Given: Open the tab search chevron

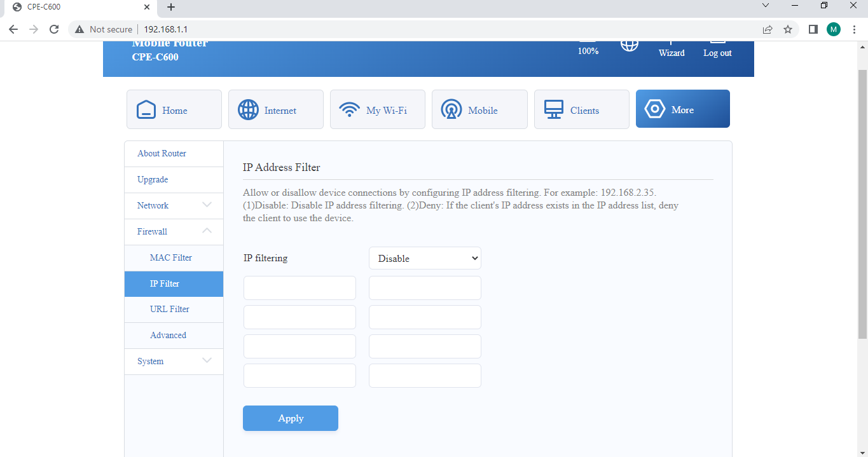Looking at the screenshot, I should [766, 5].
